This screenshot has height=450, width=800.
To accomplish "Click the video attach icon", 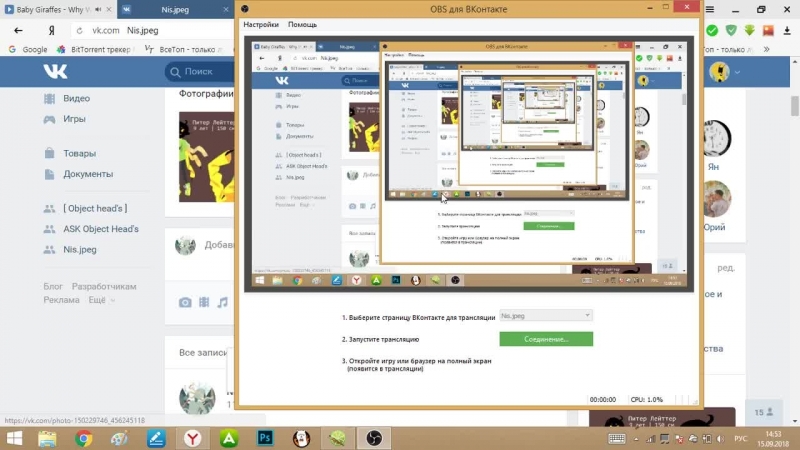I will pos(204,303).
